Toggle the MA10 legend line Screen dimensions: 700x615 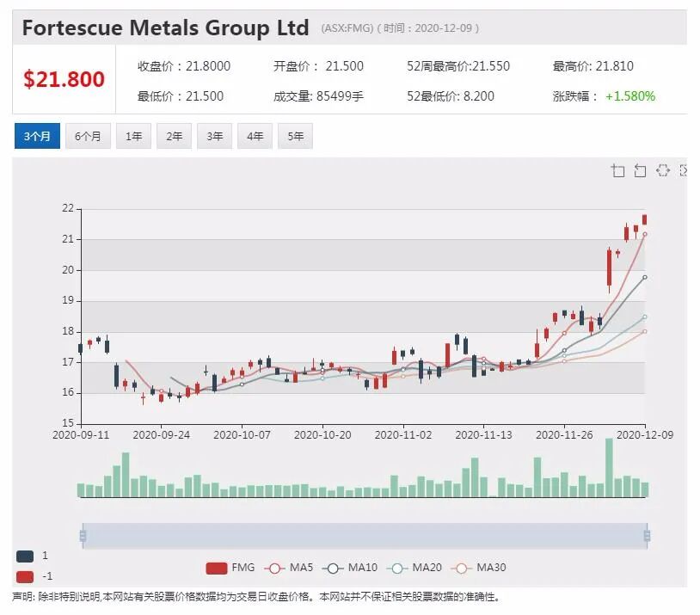coord(349,568)
